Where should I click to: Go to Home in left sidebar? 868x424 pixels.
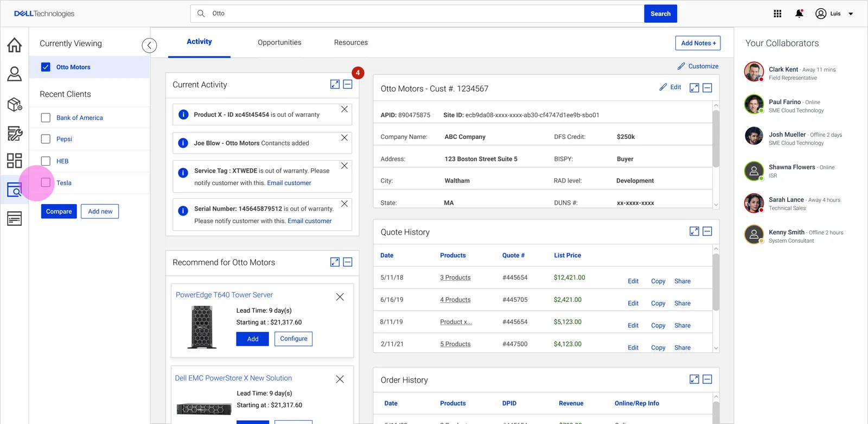point(15,45)
